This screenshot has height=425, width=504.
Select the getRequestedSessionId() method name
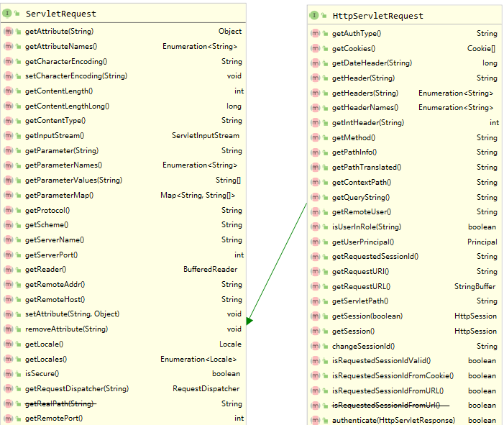coord(375,257)
